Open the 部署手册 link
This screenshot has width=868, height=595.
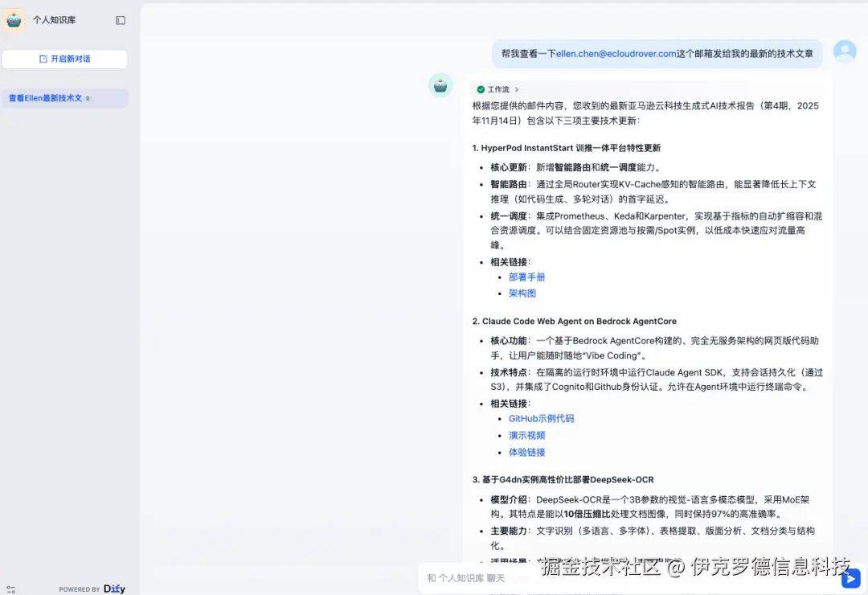tap(526, 277)
